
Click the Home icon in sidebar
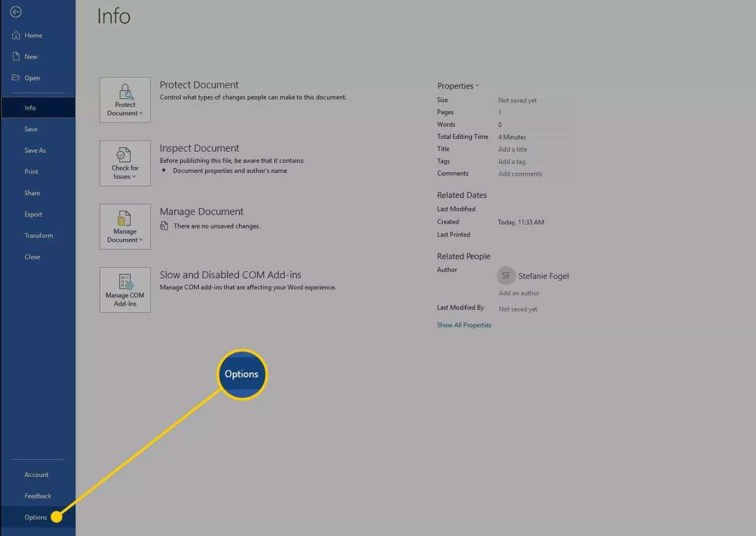click(x=16, y=36)
